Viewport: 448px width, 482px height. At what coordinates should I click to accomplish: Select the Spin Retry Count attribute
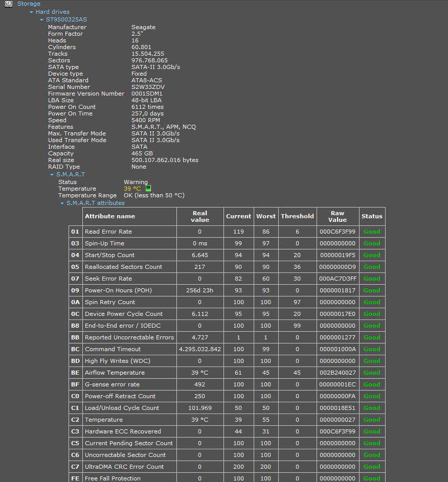(110, 302)
